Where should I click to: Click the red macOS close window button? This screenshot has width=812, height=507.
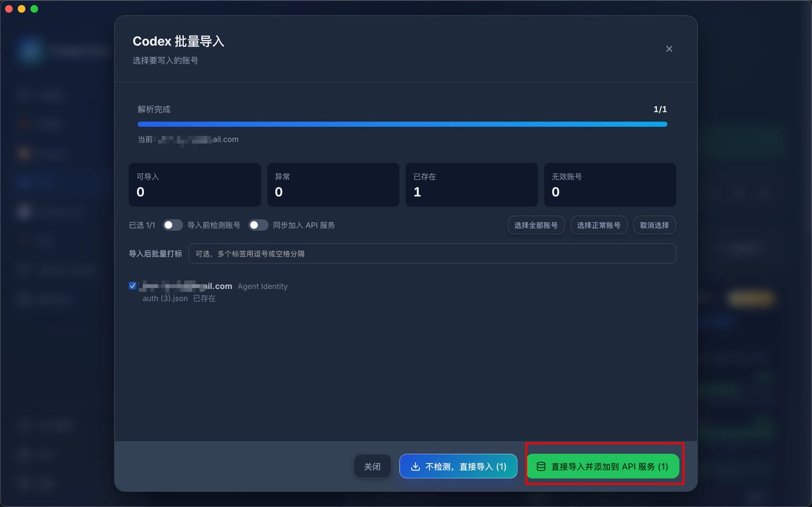click(9, 9)
